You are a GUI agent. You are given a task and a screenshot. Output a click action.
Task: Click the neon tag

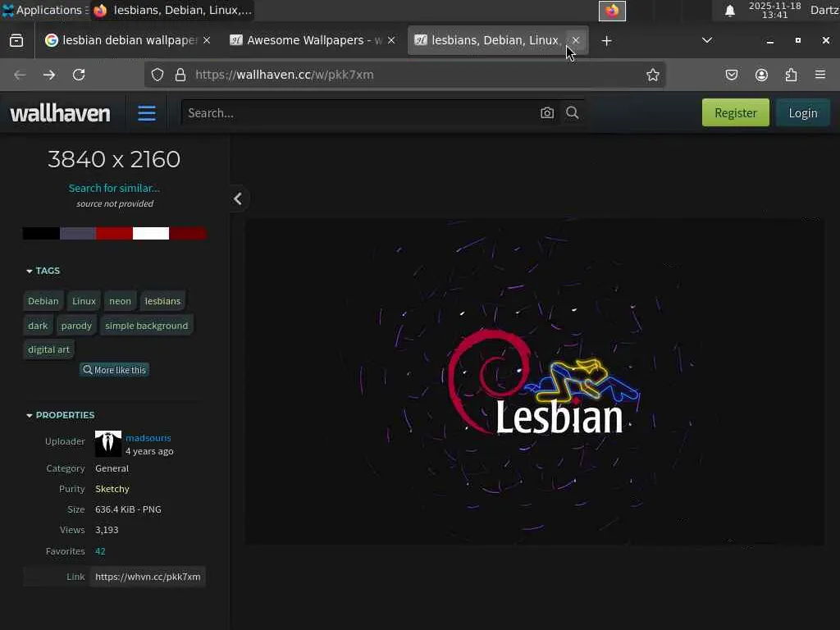point(120,301)
